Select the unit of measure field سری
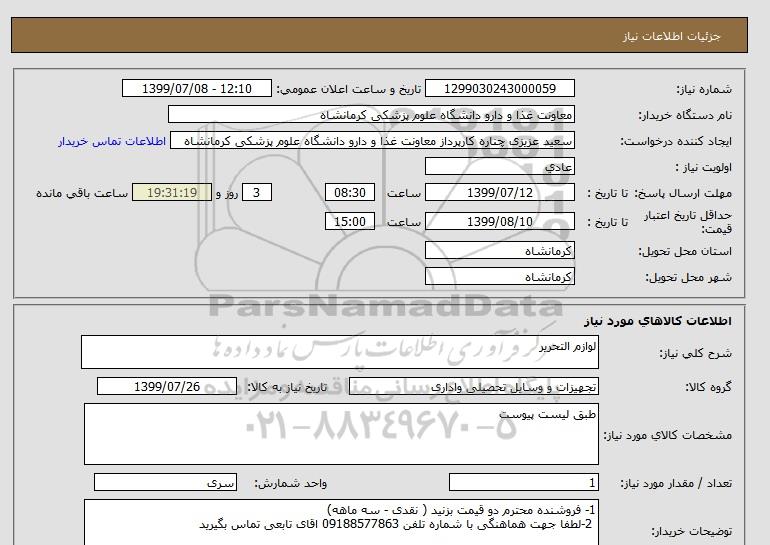Image resolution: width=770 pixels, height=545 pixels. (165, 482)
